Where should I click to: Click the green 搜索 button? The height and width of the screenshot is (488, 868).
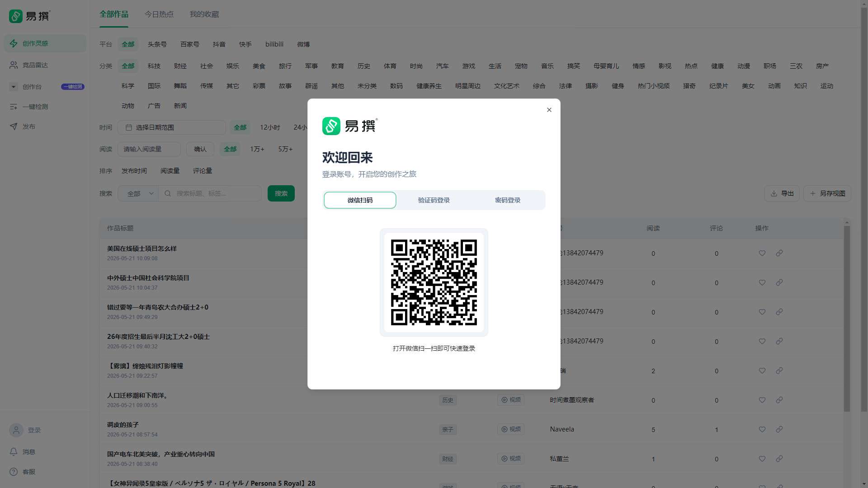pyautogui.click(x=281, y=193)
